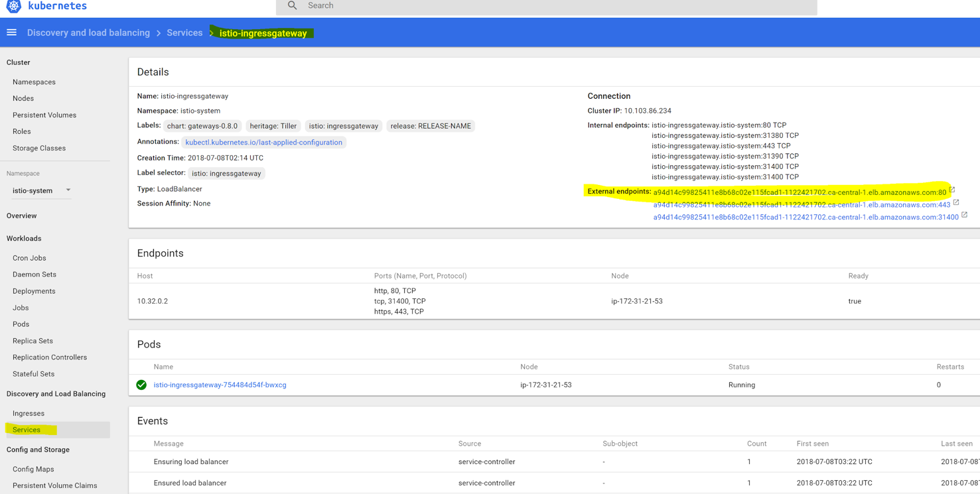Open Discovery and Load Balancing heading
This screenshot has width=980, height=494.
point(56,394)
